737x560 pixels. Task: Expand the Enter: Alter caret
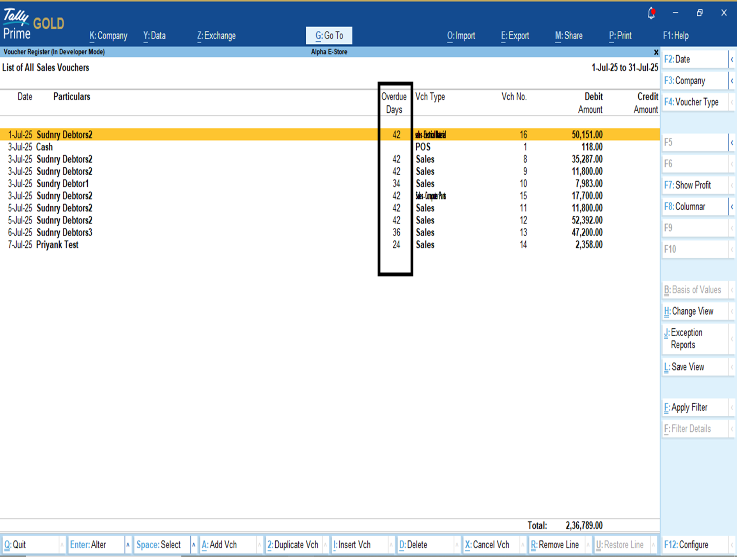point(128,545)
